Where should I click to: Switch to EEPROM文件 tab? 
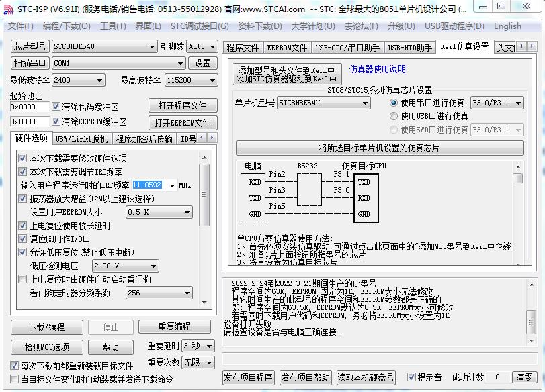tap(288, 48)
